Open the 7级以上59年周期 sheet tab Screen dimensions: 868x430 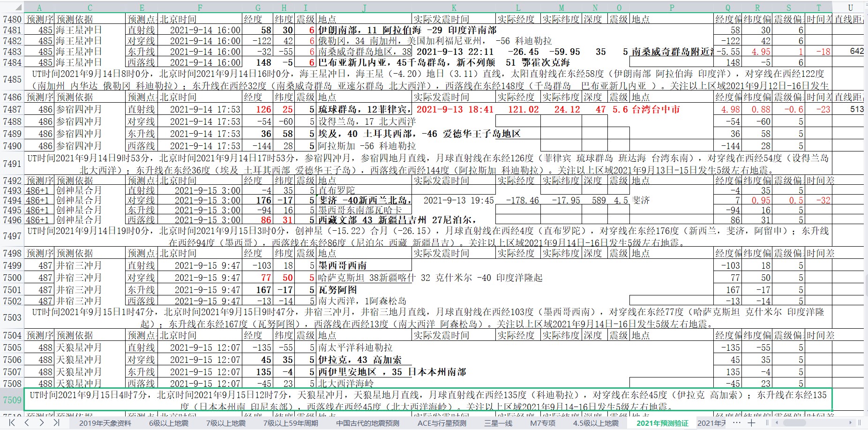[x=291, y=423]
